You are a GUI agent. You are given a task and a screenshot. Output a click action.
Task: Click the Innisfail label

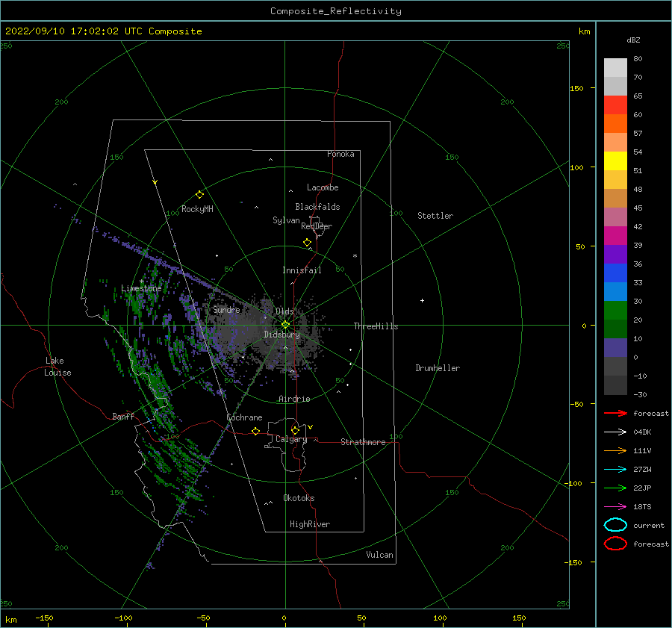(302, 270)
